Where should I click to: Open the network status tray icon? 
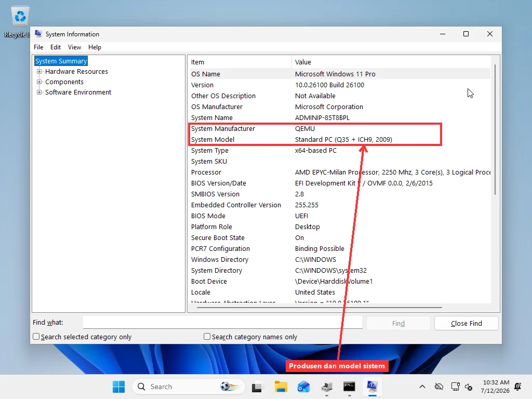click(x=455, y=387)
